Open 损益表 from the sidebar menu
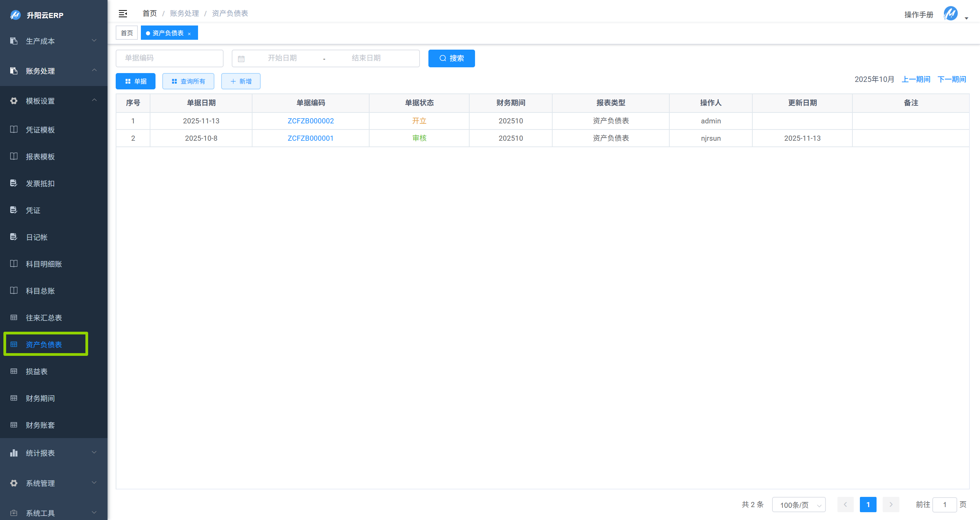Screen dimensions: 980x520 pyautogui.click(x=36, y=371)
